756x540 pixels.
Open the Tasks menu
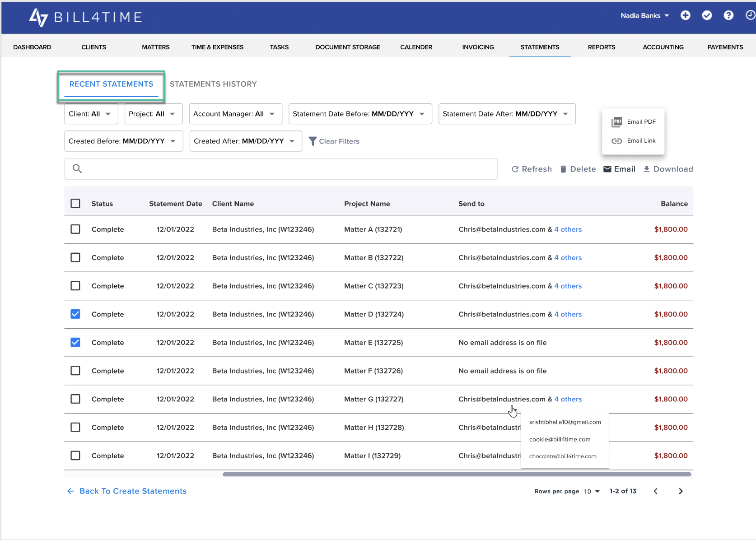coord(279,47)
